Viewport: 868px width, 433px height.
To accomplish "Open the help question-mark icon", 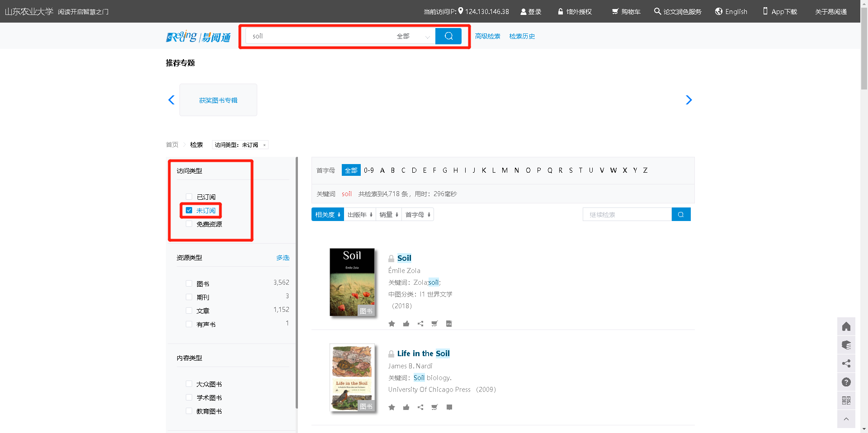I will [x=846, y=382].
